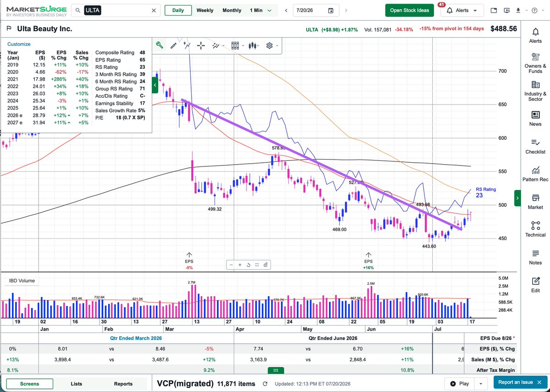
Task: Collapse the data panel with green left arrow
Action: 155,85
